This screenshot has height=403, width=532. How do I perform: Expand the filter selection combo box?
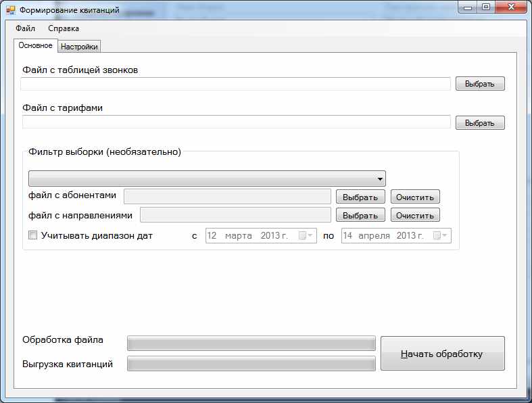pos(207,179)
